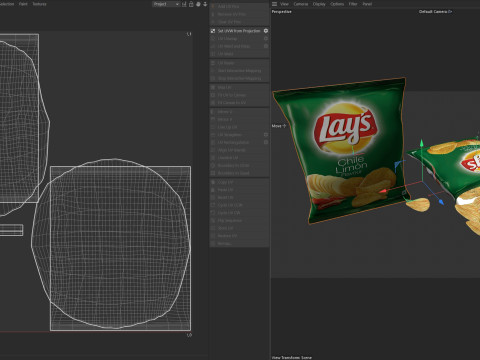Image resolution: width=480 pixels, height=360 pixels.
Task: Click the icon right of the lock
Action: tap(198, 4)
